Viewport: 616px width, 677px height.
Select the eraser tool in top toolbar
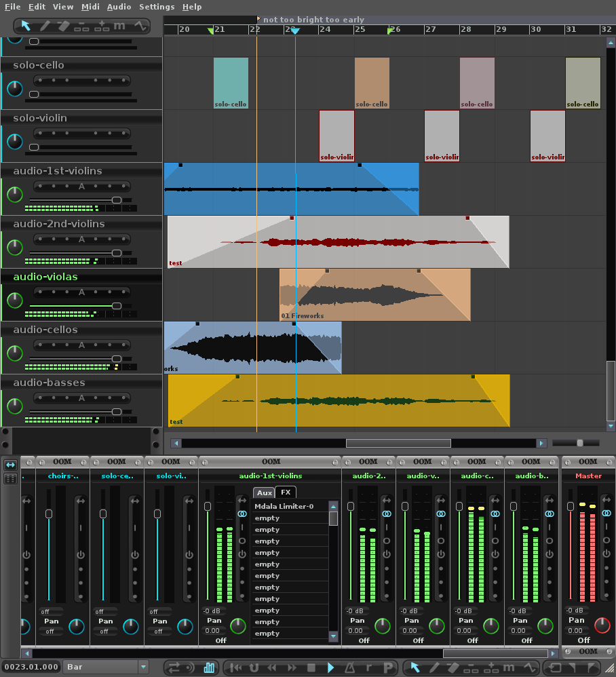[x=63, y=26]
